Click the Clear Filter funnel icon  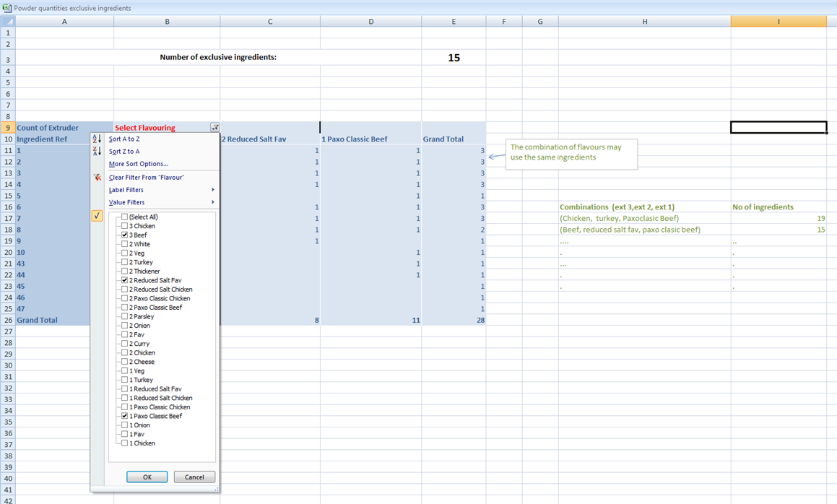[x=97, y=177]
